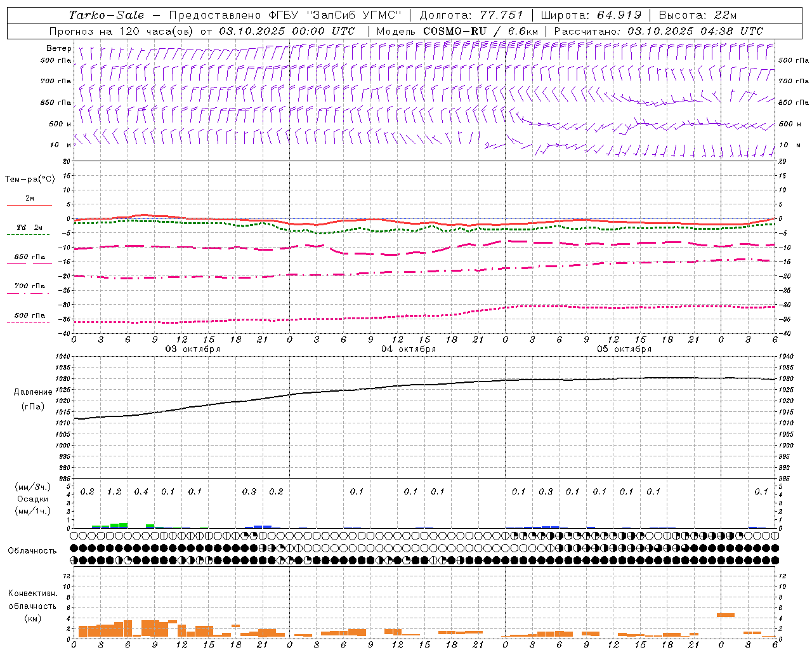Click the black pressure curve line

click(424, 385)
